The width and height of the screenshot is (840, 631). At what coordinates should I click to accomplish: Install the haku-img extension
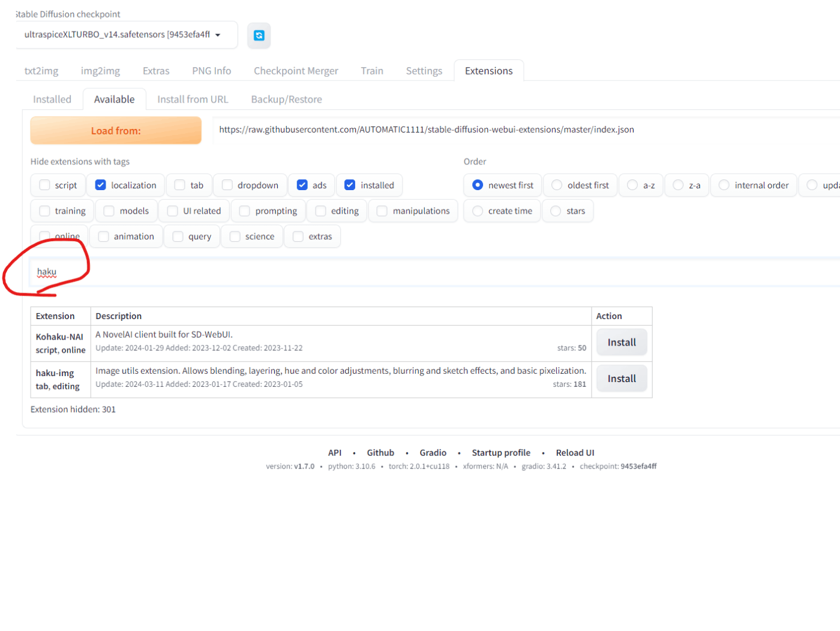point(622,379)
